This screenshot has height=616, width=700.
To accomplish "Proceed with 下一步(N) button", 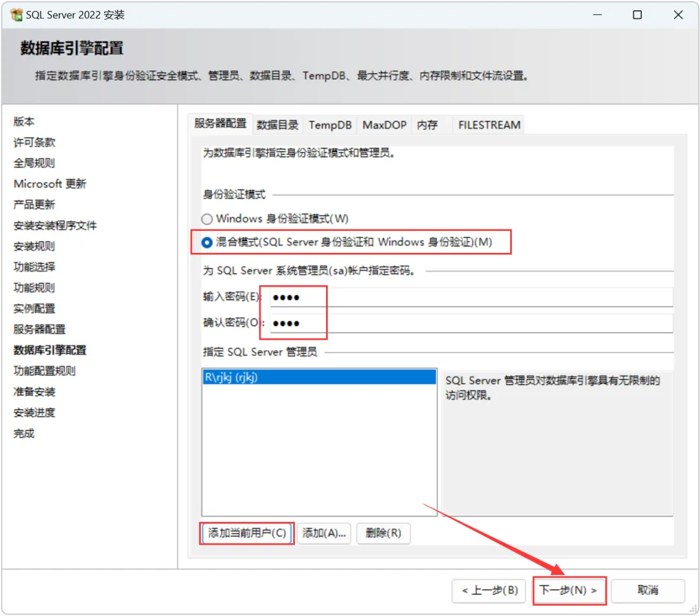I will (569, 591).
